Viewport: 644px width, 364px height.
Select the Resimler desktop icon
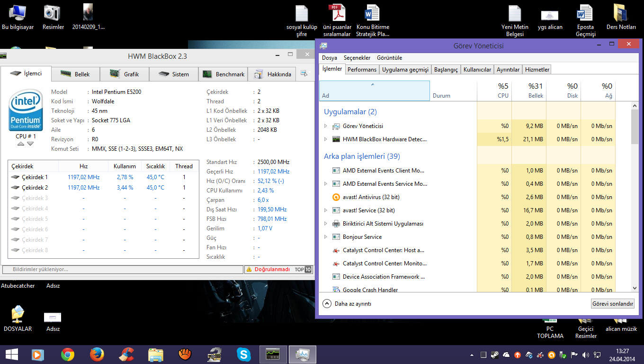click(53, 17)
